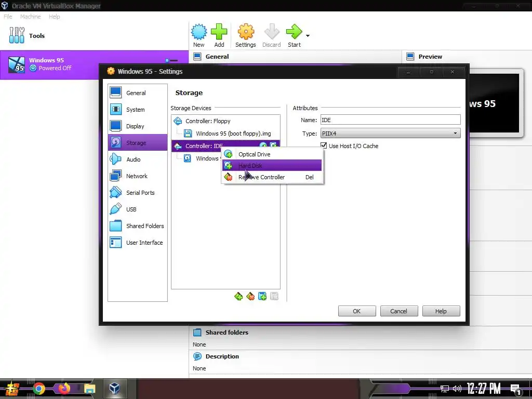Click the General section header in Manager
The height and width of the screenshot is (399, 532).
217,57
